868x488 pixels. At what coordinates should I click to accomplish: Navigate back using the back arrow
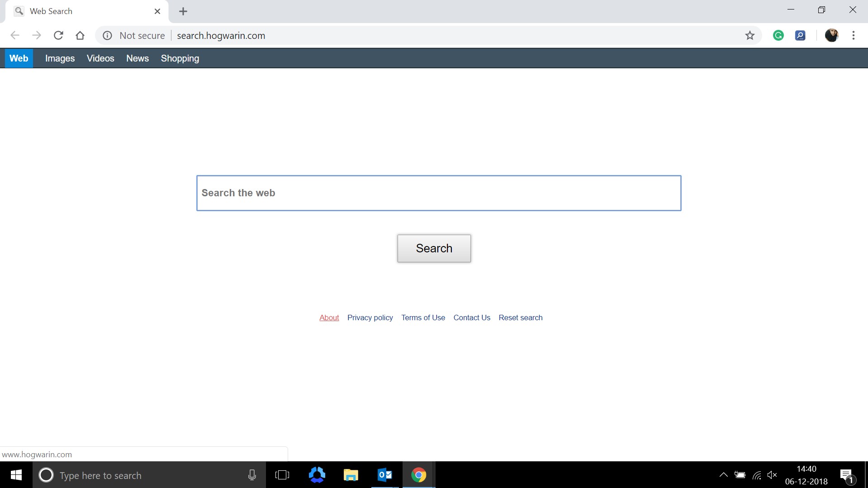click(x=15, y=35)
